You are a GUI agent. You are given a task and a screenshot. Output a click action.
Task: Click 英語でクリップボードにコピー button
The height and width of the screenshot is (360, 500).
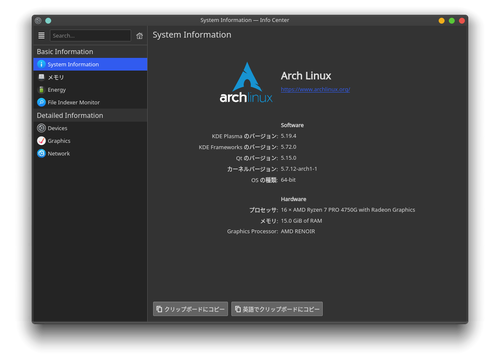coord(277,309)
